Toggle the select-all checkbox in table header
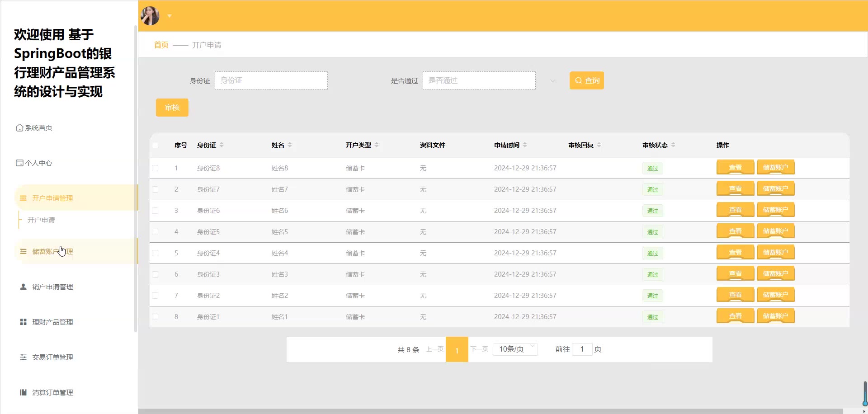 (x=155, y=145)
